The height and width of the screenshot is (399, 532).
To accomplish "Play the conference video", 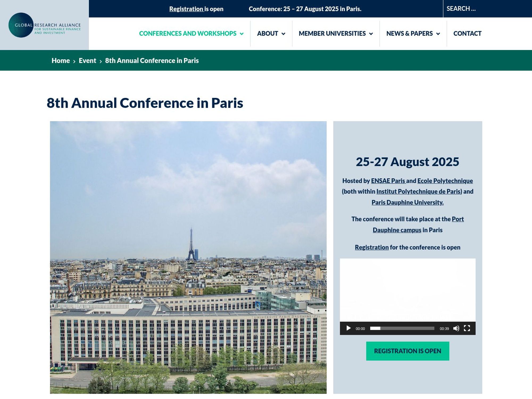I will click(x=348, y=328).
